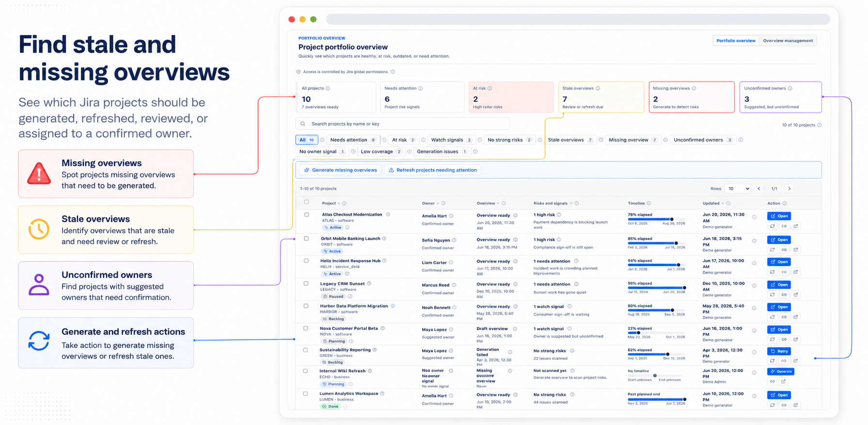Viewport: 868px width, 425px height.
Task: Click Open button for Atlas Checkout Modernization
Action: pos(779,216)
